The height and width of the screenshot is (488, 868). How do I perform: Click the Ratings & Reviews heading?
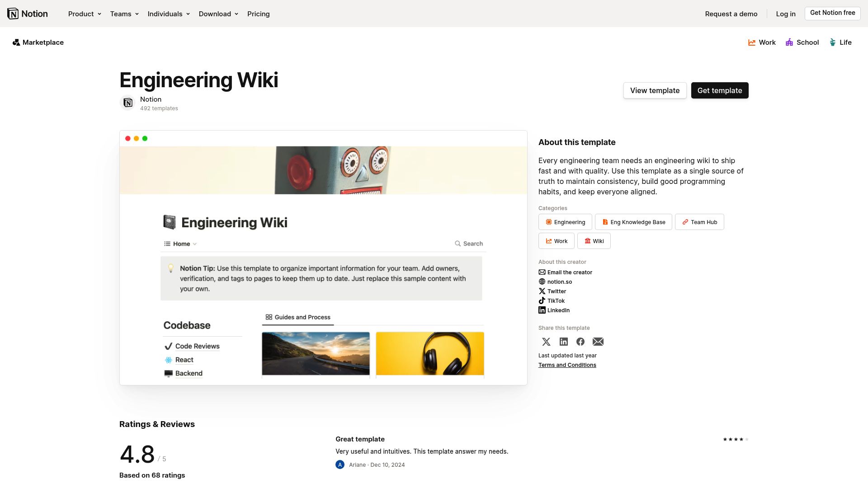(157, 424)
